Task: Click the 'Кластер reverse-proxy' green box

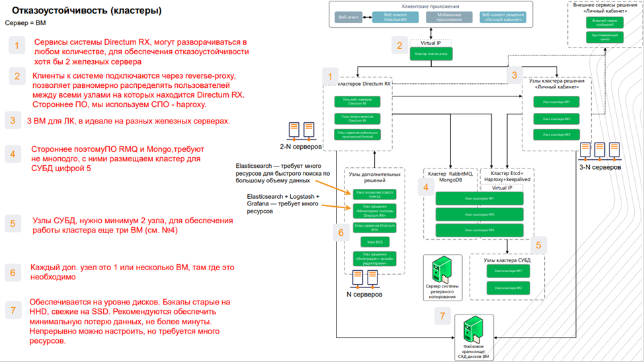Action: [x=431, y=54]
